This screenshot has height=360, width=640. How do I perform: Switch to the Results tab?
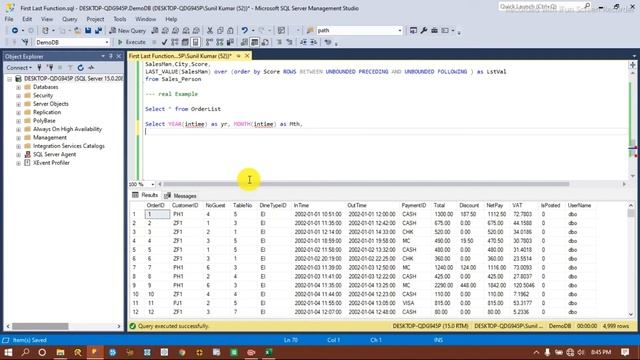tap(145, 196)
